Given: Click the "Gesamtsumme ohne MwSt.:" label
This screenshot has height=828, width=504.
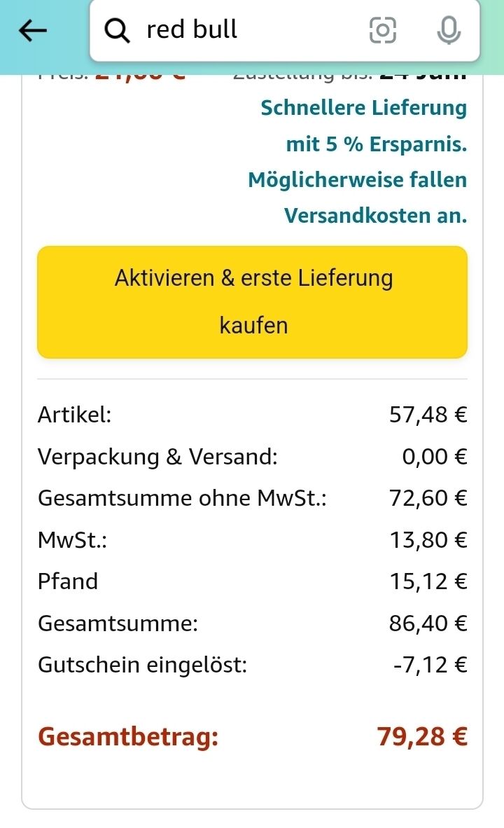Looking at the screenshot, I should [x=182, y=498].
